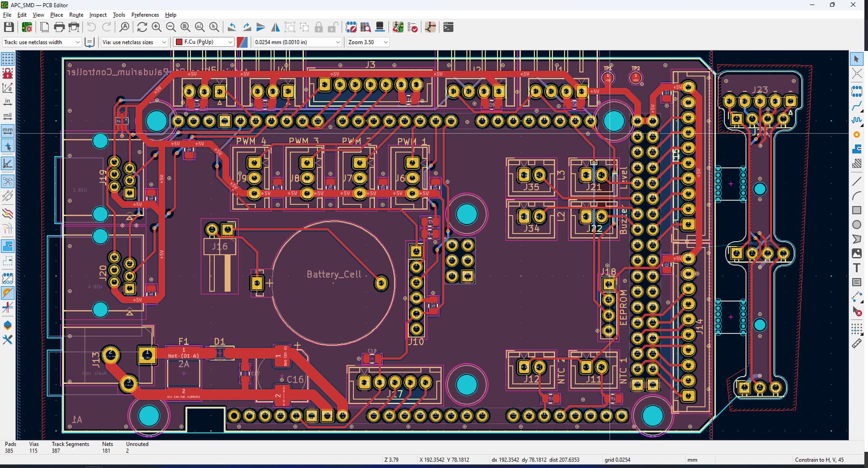This screenshot has height=468, width=868.
Task: Open the track width dropdown
Action: coord(77,42)
